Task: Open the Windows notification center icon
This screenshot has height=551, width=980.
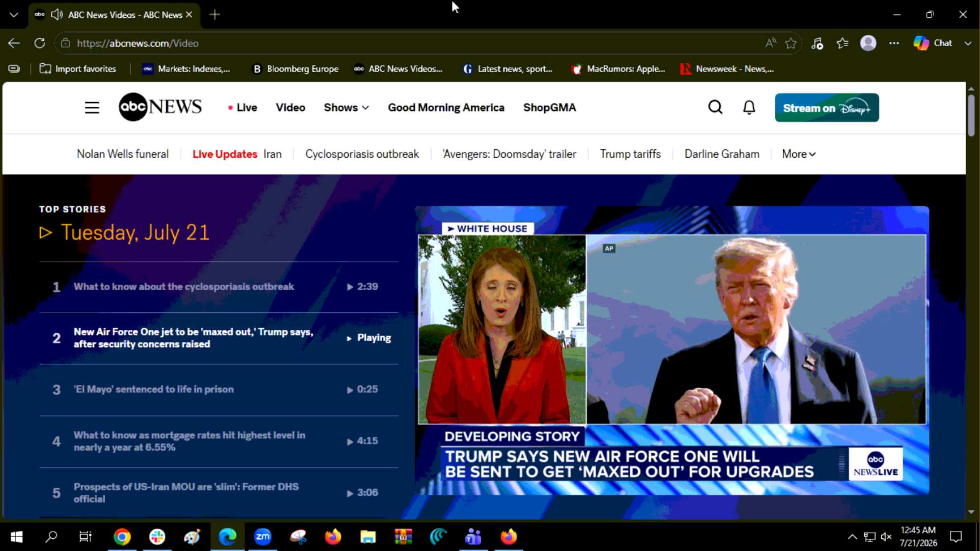Action: [956, 537]
